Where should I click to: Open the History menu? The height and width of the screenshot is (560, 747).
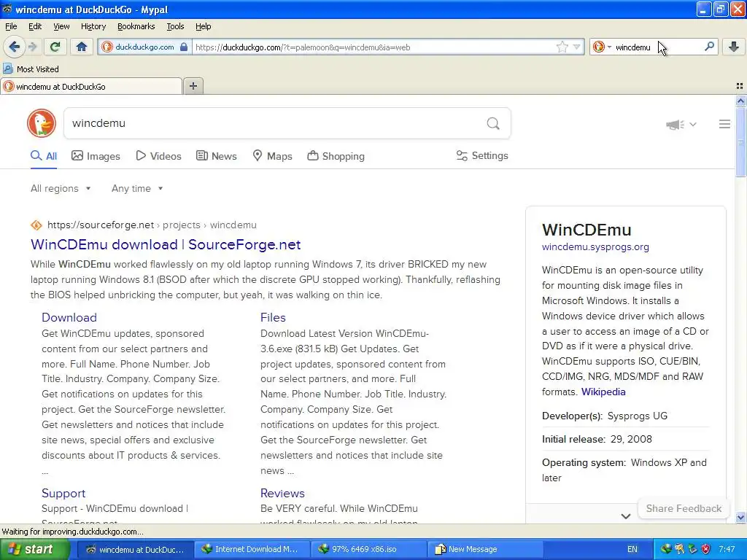[x=93, y=26]
